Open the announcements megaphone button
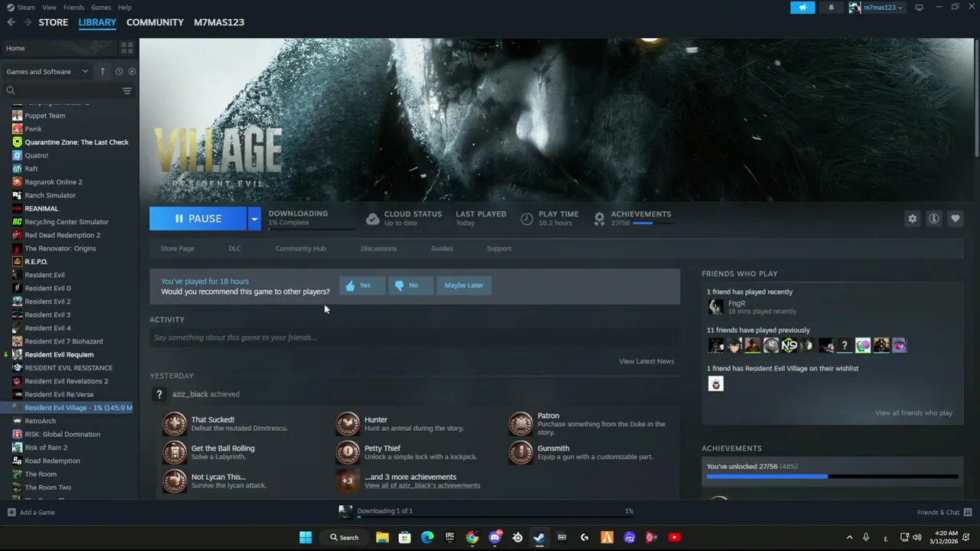Viewport: 980px width, 551px height. click(x=802, y=8)
